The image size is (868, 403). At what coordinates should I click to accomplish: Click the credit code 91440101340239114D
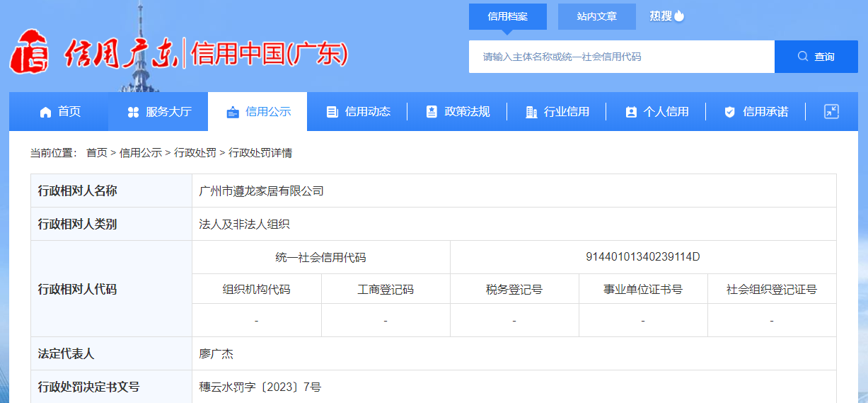(642, 256)
